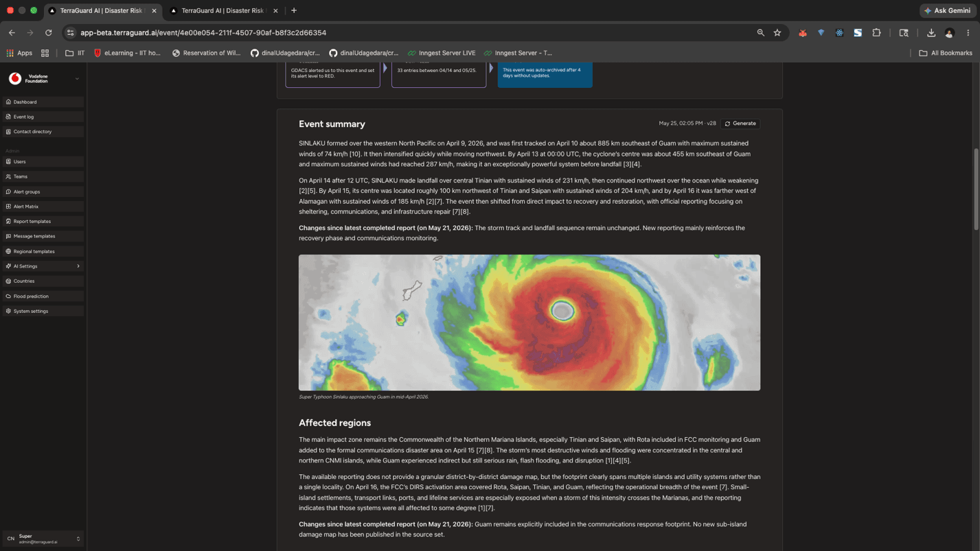
Task: Expand the AI Settings chevron
Action: [x=78, y=266]
